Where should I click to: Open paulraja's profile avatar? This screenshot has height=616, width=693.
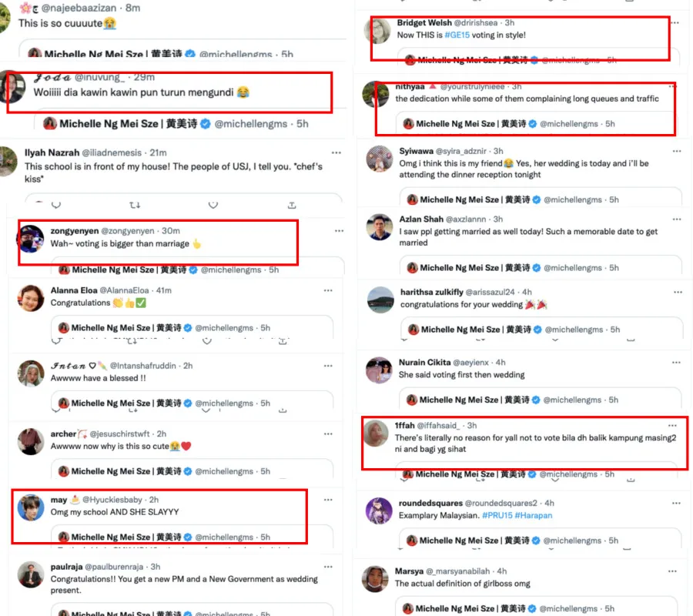[x=31, y=574]
